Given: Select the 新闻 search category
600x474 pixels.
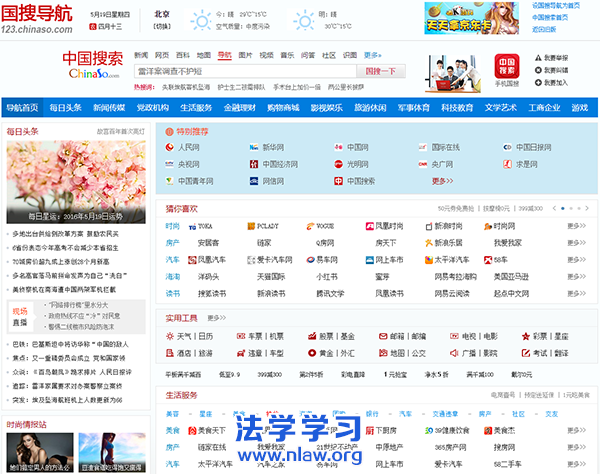Looking at the screenshot, I should [141, 55].
